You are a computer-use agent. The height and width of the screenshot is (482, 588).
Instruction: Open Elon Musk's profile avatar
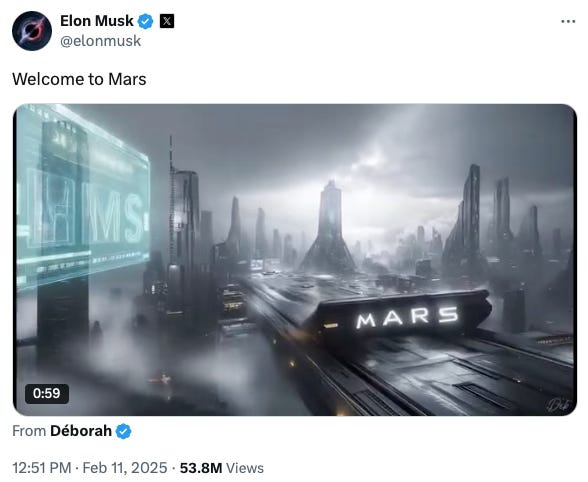pos(32,31)
